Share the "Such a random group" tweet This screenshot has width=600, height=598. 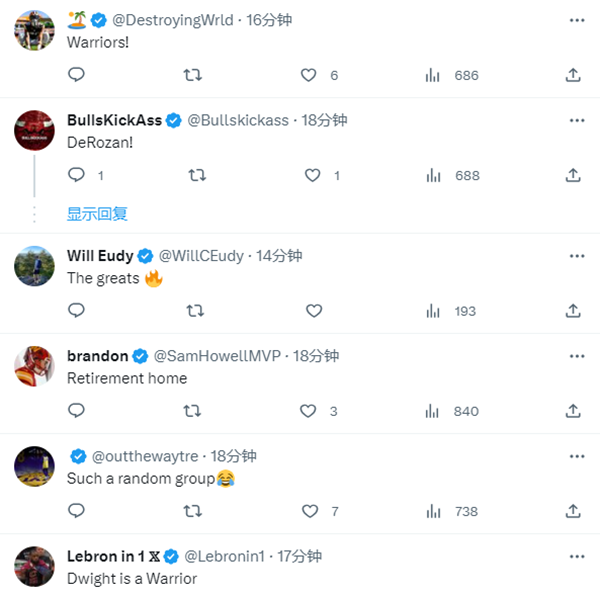click(x=573, y=511)
